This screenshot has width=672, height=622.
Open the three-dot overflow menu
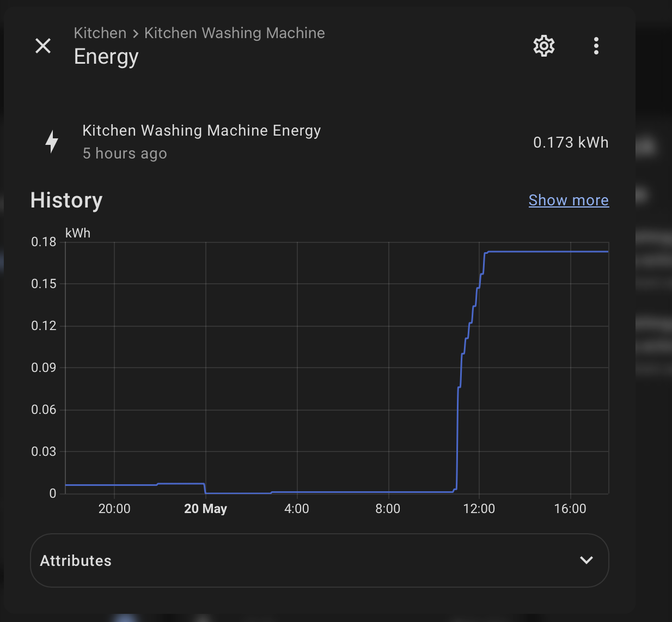click(x=596, y=46)
